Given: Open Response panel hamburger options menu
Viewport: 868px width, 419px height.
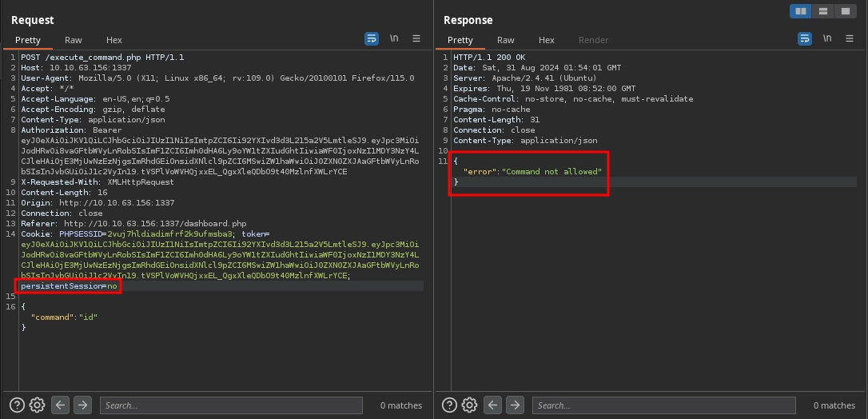Looking at the screenshot, I should click(x=850, y=38).
